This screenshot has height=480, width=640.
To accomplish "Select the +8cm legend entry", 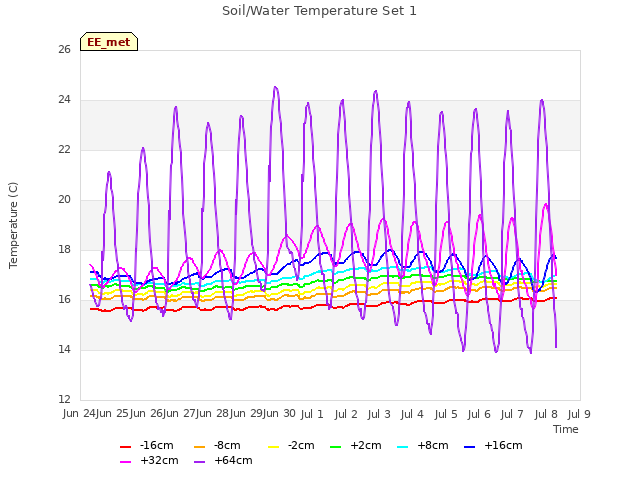I will coord(423,445).
